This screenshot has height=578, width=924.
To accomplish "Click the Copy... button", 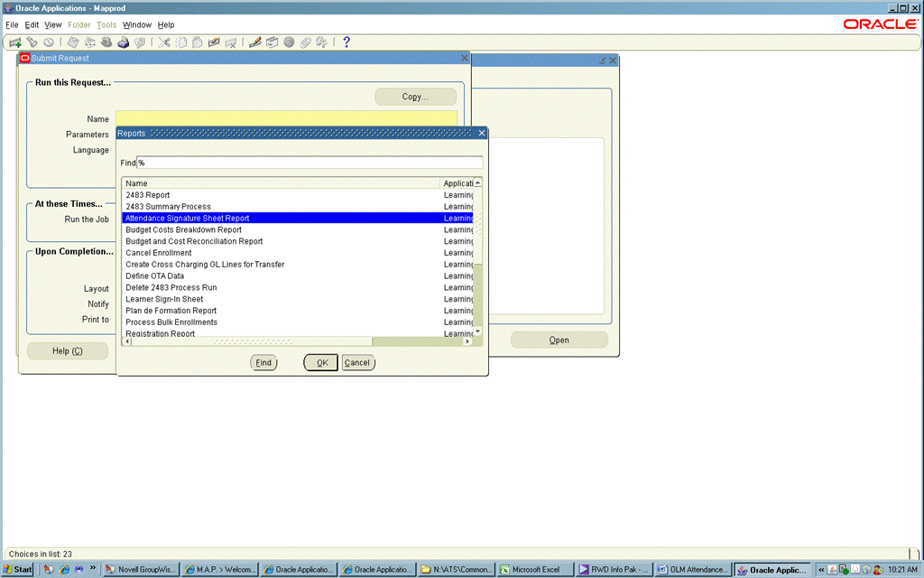I will pyautogui.click(x=415, y=97).
